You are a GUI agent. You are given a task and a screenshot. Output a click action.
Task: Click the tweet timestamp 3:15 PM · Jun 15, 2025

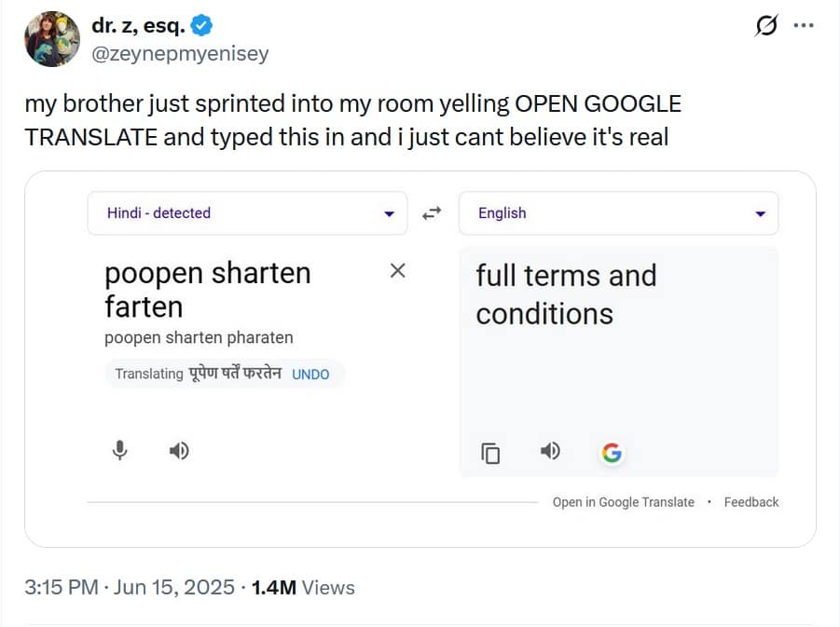point(130,588)
